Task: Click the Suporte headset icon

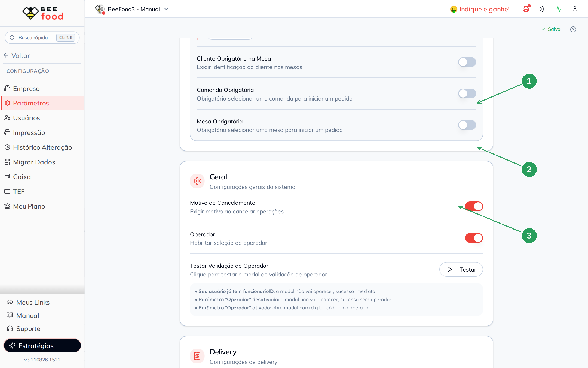Action: click(10, 328)
